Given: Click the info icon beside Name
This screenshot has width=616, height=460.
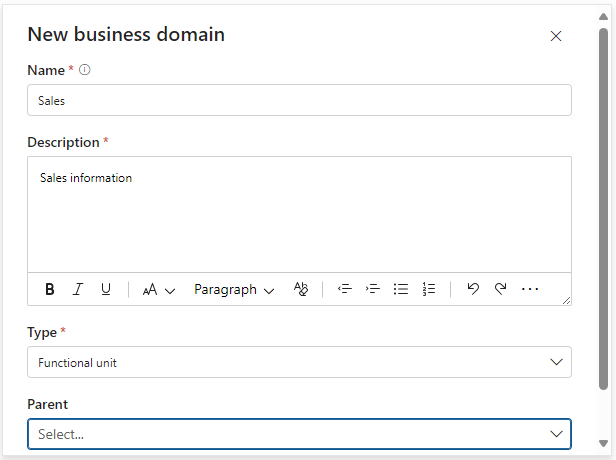Looking at the screenshot, I should 85,70.
